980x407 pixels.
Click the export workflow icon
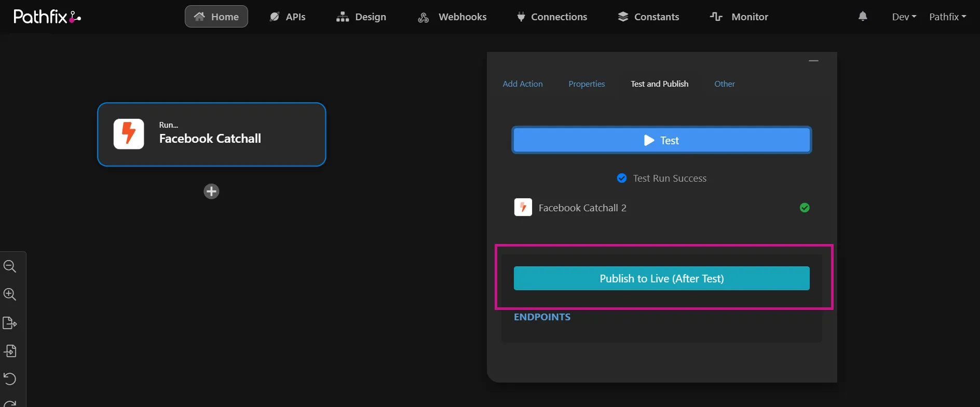coord(10,323)
